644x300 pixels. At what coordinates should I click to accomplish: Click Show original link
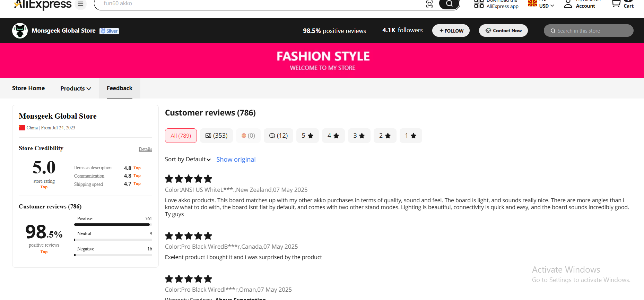coord(236,159)
